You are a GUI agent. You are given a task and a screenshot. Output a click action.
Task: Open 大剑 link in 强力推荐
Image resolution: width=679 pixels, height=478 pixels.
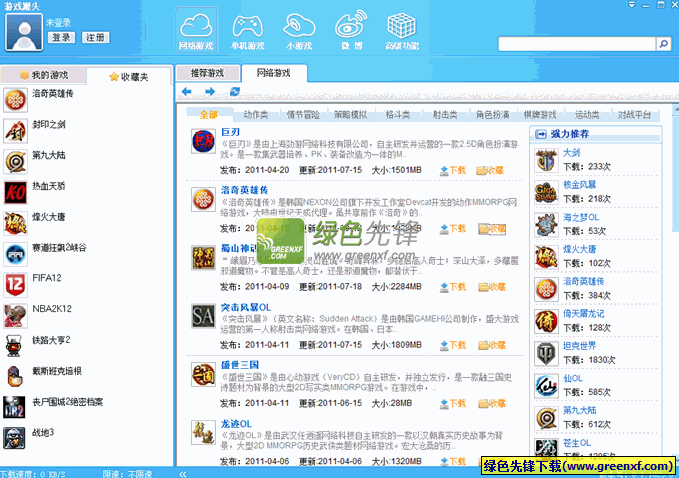click(571, 152)
